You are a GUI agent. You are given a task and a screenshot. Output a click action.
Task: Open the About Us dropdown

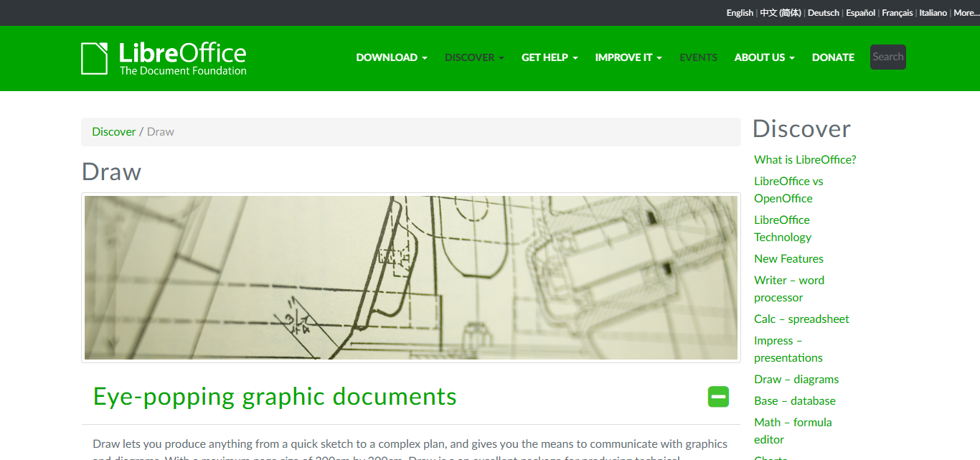click(764, 57)
